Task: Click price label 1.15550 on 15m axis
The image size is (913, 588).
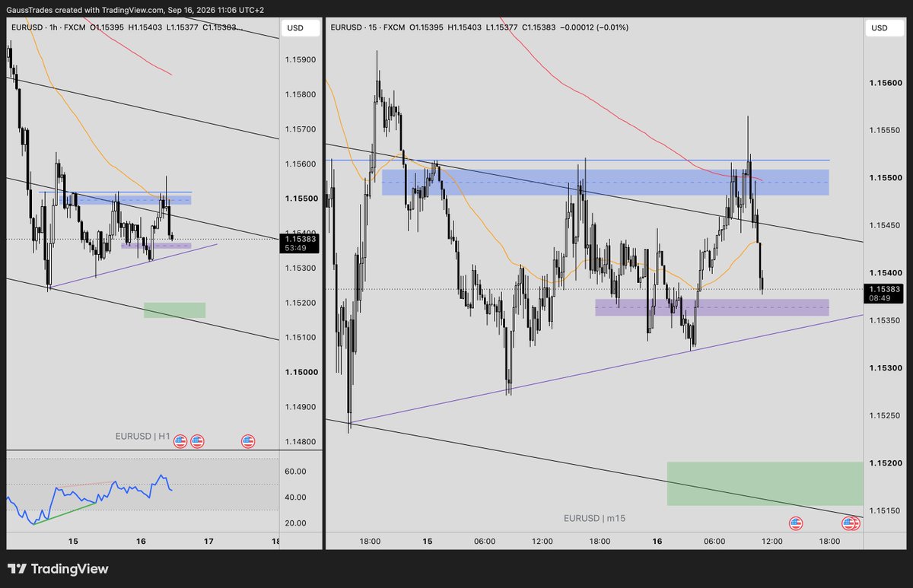Action: click(886, 130)
